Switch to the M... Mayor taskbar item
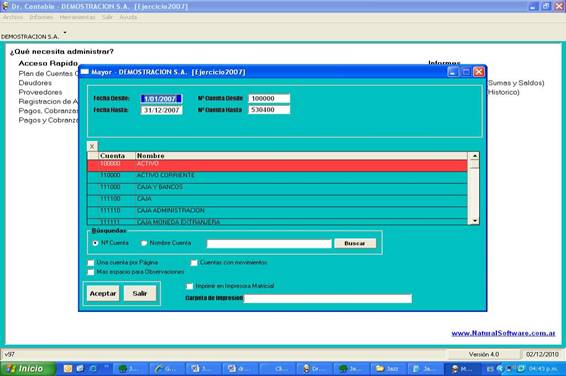The width and height of the screenshot is (566, 376). pyautogui.click(x=463, y=369)
